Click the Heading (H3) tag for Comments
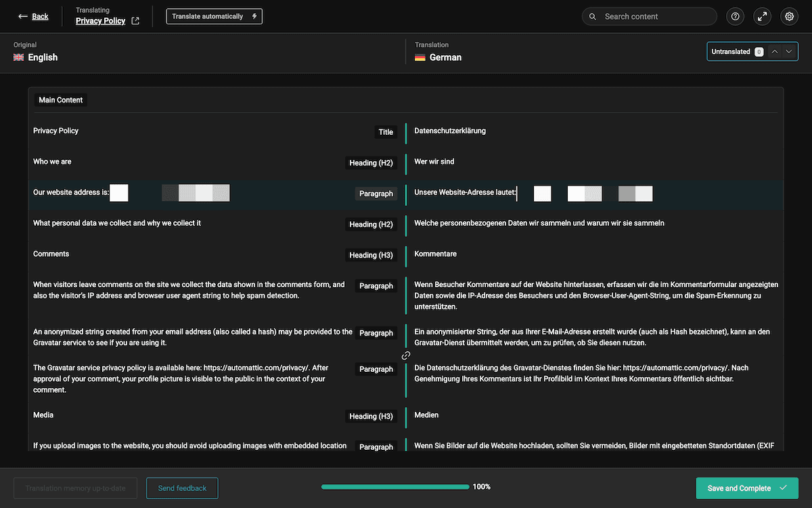The image size is (812, 508). (371, 255)
